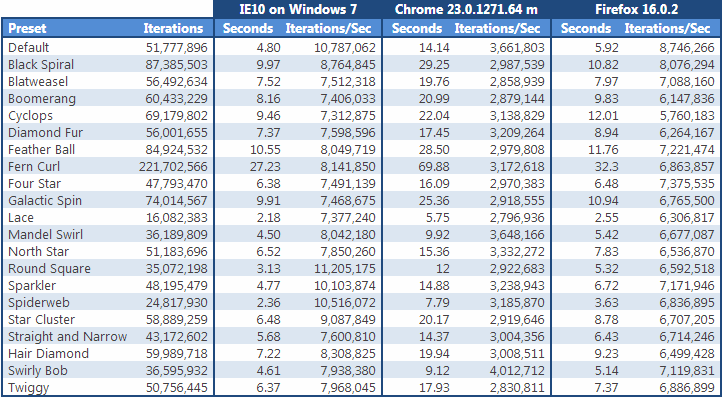Select Firefox value 8,076,294 for Black Spiral
Image resolution: width=723 pixels, height=398 pixels.
coord(687,65)
